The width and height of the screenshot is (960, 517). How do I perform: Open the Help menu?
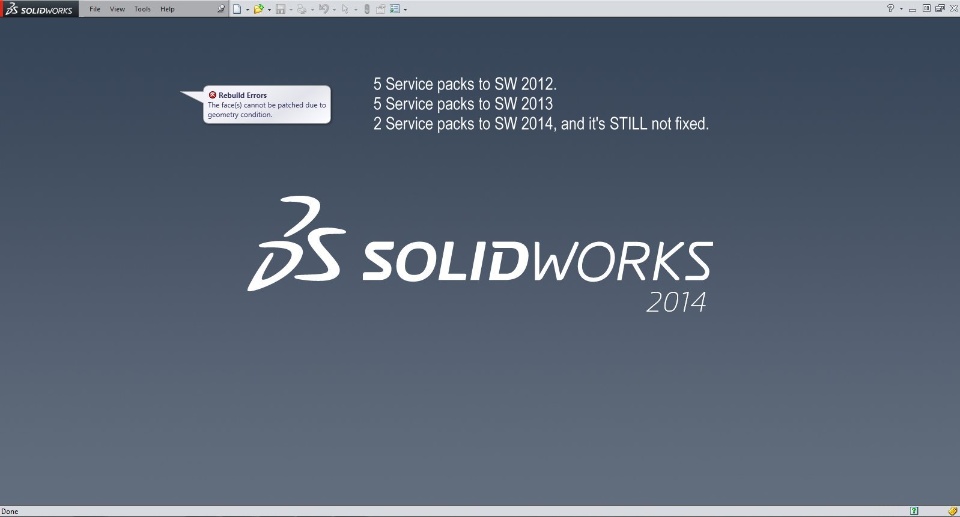[x=167, y=9]
